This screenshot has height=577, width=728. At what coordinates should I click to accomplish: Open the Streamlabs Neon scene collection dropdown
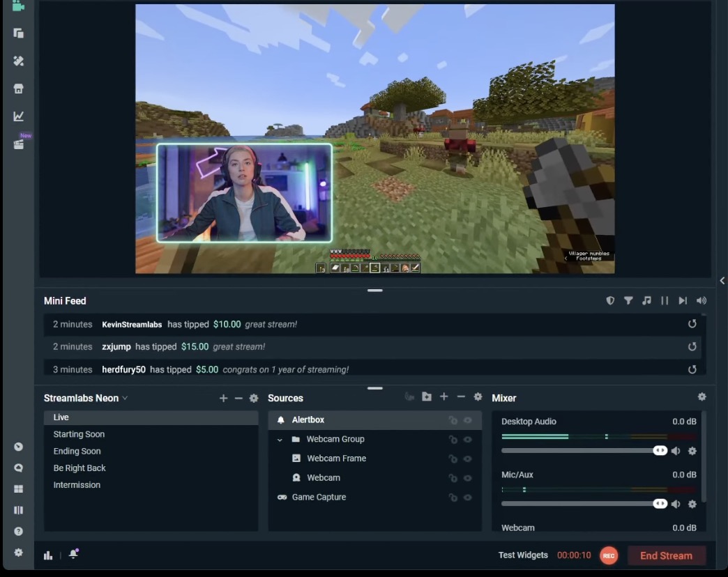click(x=125, y=398)
